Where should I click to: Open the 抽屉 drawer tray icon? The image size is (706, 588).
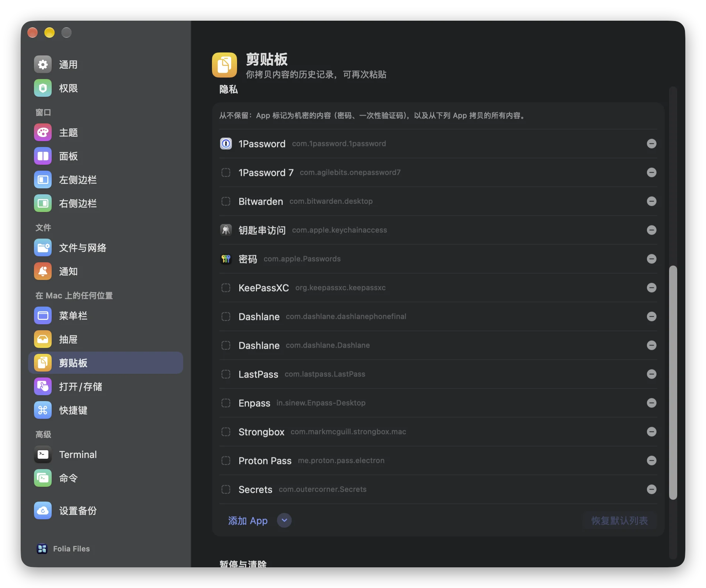coord(43,339)
